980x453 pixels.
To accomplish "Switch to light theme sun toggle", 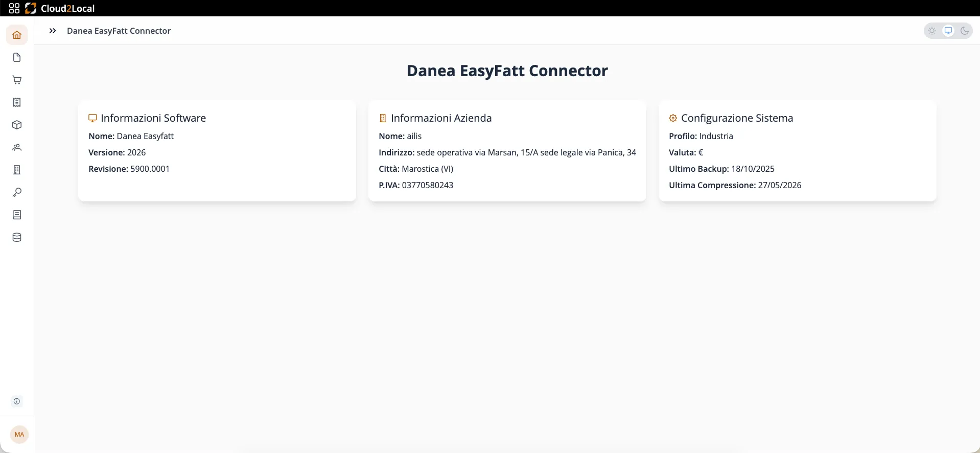I will point(932,31).
